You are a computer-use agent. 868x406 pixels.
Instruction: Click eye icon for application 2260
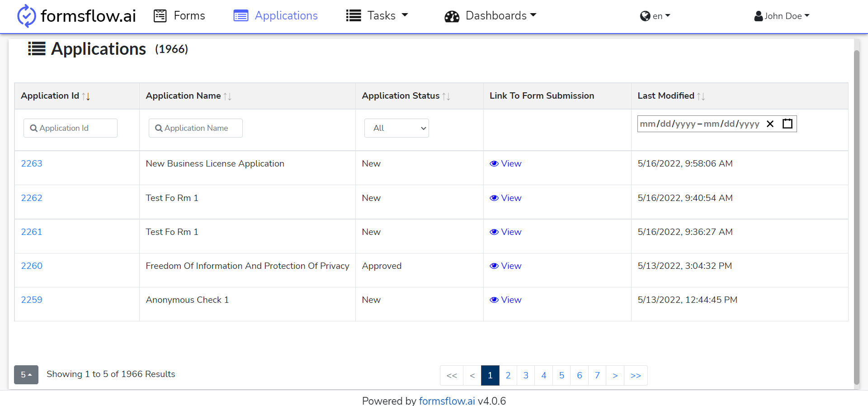click(x=494, y=266)
